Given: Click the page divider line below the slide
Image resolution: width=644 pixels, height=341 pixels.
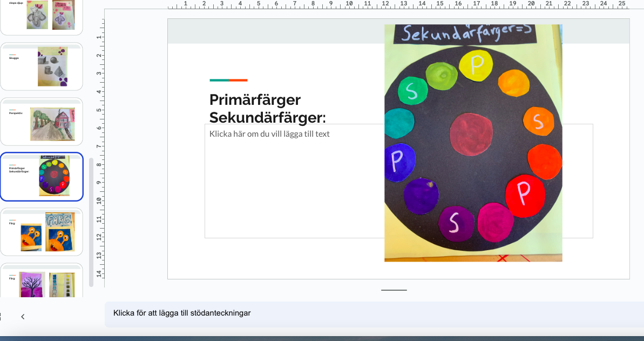Looking at the screenshot, I should [x=393, y=291].
